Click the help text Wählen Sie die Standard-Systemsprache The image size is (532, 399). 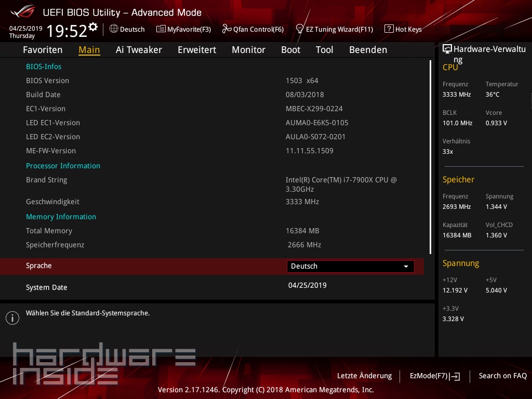[x=88, y=313]
